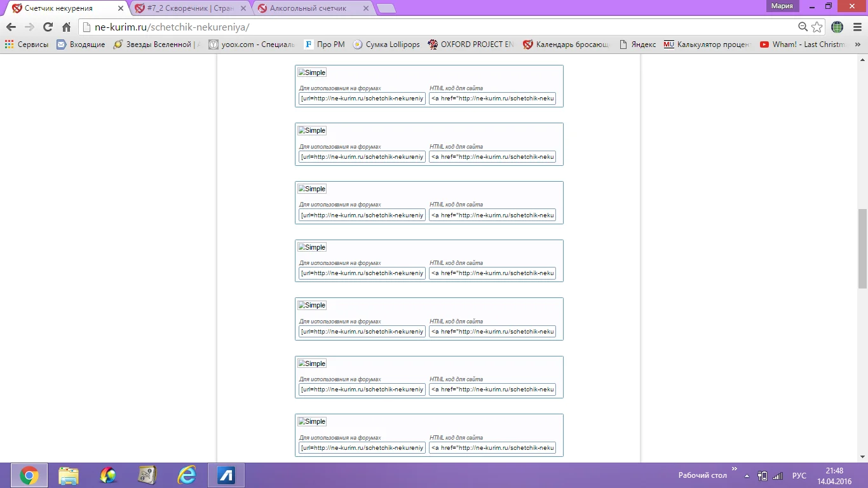Click the scrollbar down arrow

(862, 457)
